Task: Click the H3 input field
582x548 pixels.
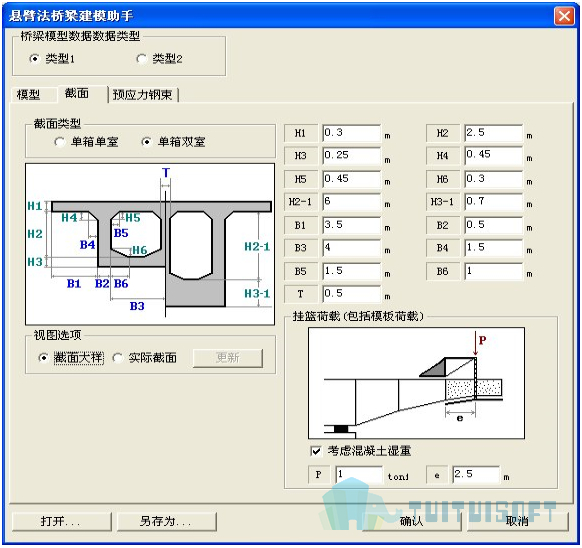Action: 352,156
